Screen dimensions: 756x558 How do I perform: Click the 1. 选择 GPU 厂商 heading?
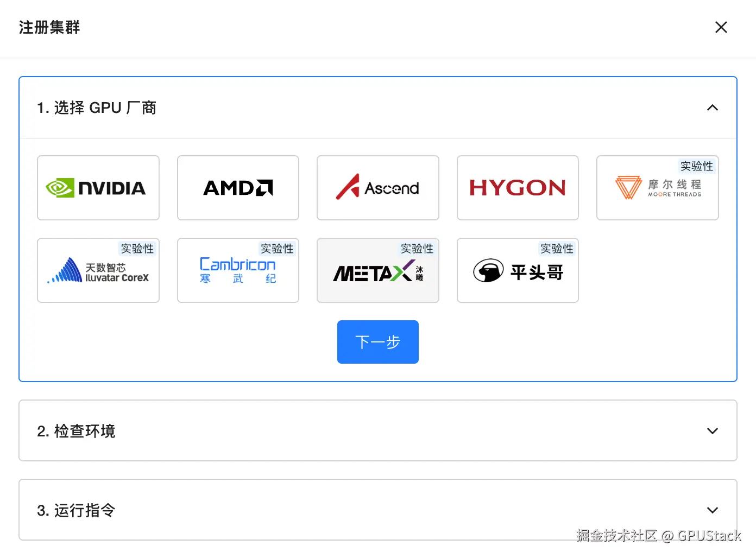click(97, 107)
